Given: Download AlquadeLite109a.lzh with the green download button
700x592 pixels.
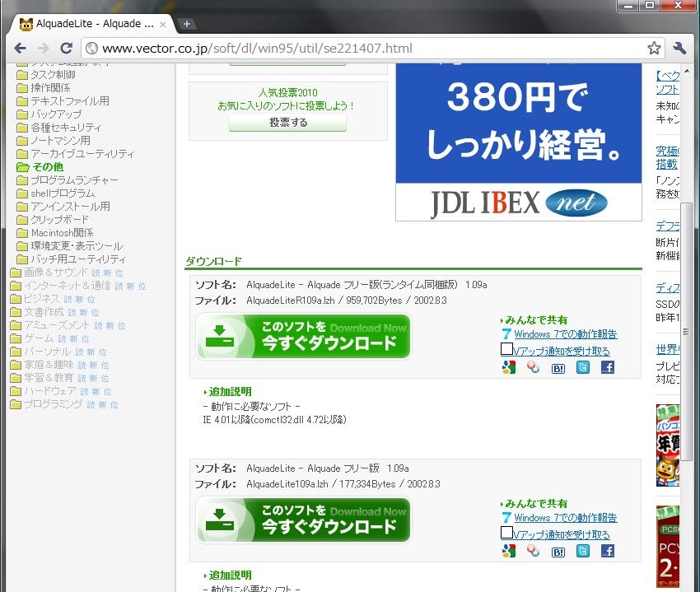Looking at the screenshot, I should [x=304, y=520].
